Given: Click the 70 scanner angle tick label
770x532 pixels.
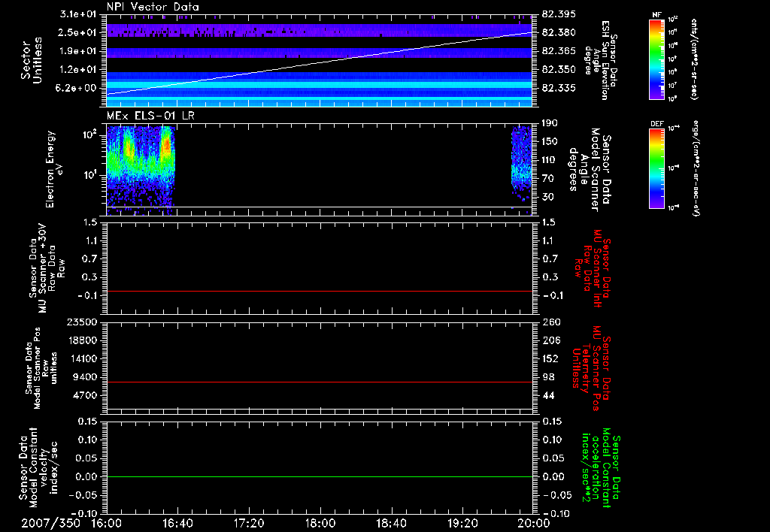Looking at the screenshot, I should pyautogui.click(x=548, y=179).
